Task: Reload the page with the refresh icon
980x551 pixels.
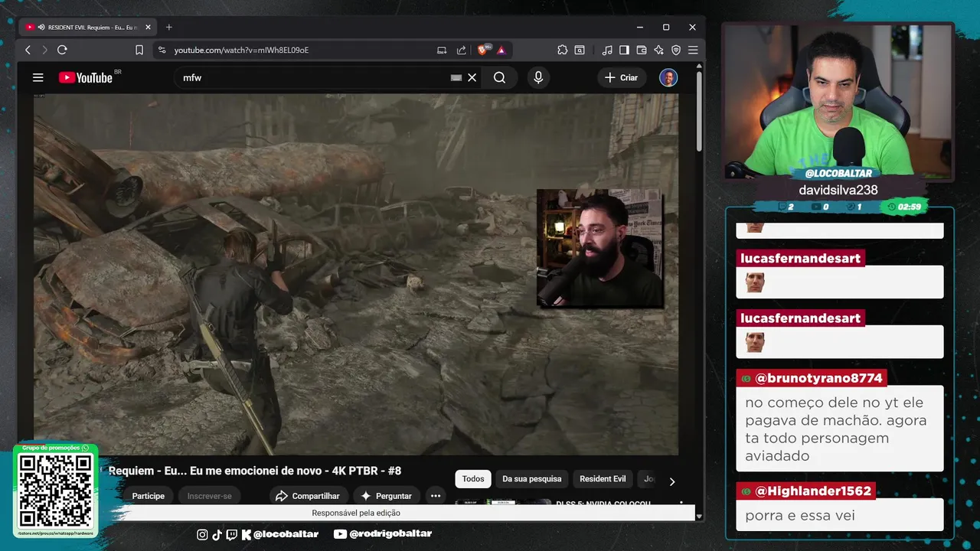Action: pyautogui.click(x=62, y=50)
